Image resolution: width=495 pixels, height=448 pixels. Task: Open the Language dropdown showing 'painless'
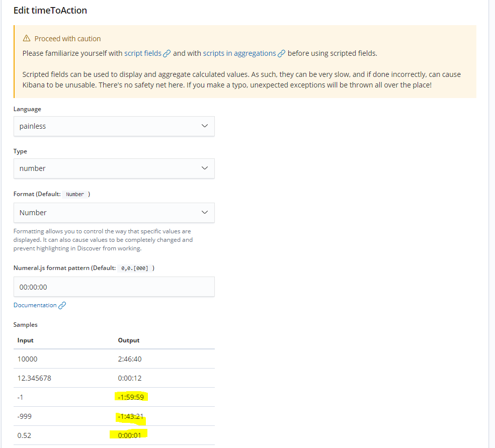click(x=114, y=126)
